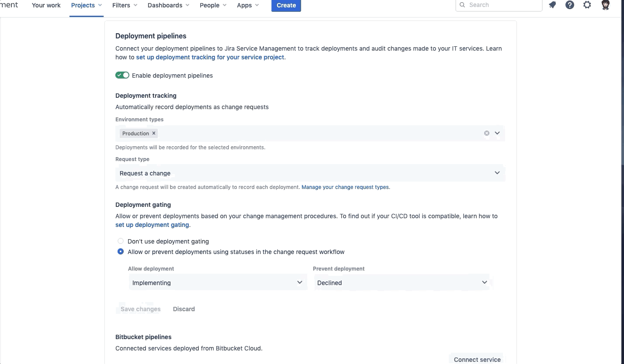
Task: Open the Allow deployment status dropdown
Action: [x=217, y=283]
